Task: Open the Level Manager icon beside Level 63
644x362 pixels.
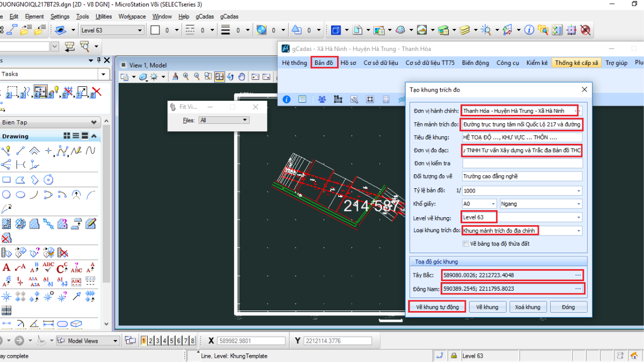Action: click(61, 30)
